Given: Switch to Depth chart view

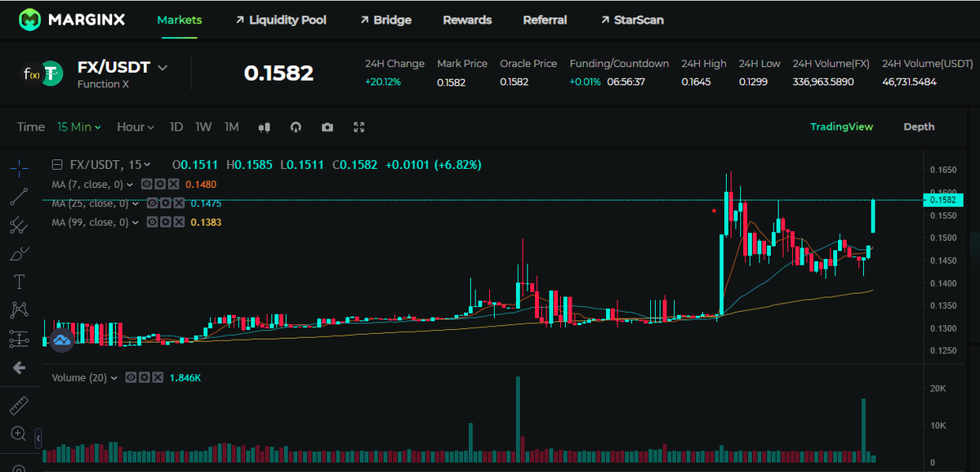Looking at the screenshot, I should coord(919,127).
